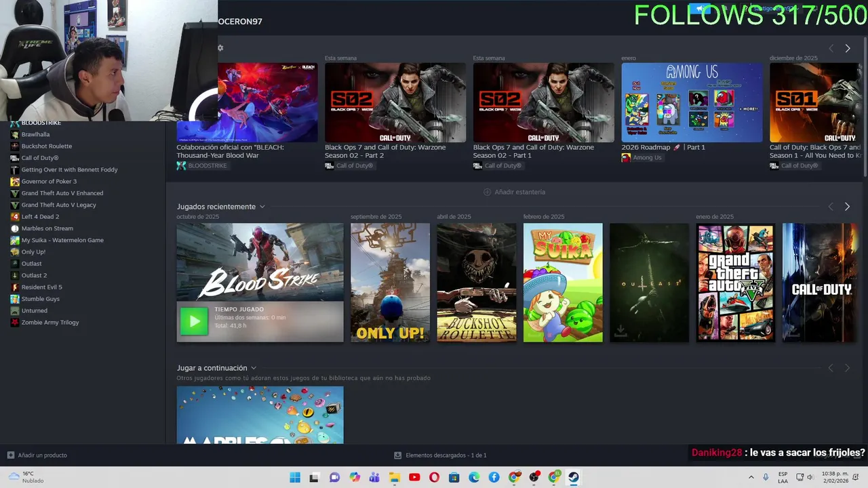Click the Getting Over It hammer icon
Screen dimensions: 868x488
[14, 169]
